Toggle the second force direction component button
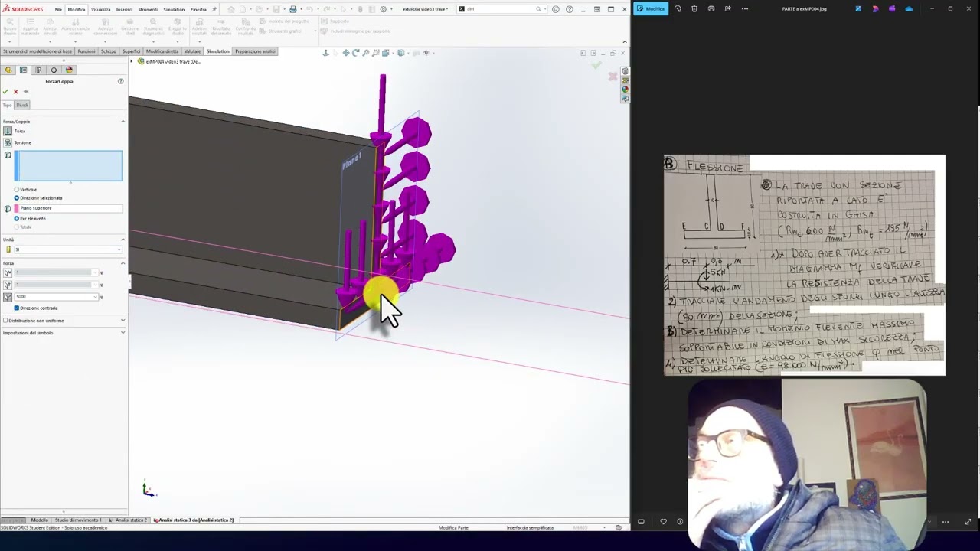 [8, 285]
